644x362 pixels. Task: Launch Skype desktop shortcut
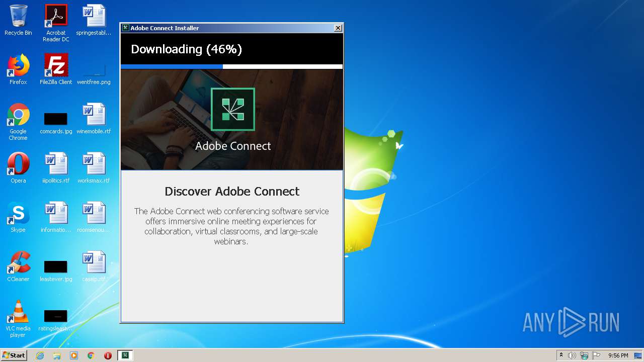(x=18, y=217)
